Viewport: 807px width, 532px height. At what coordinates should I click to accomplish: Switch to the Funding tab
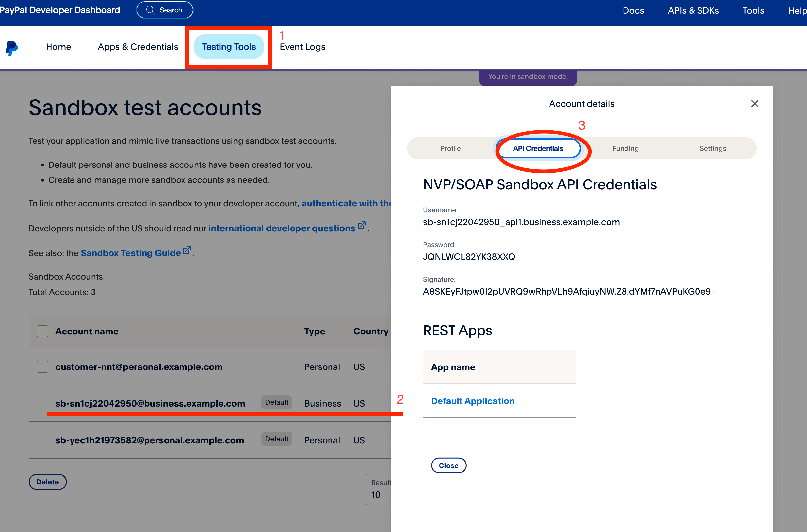coord(625,149)
